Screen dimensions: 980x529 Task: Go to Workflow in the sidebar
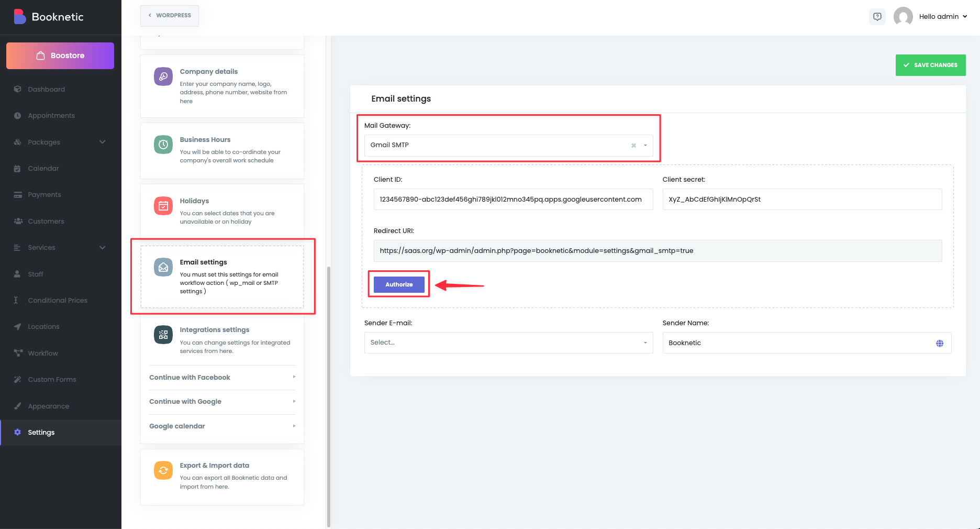(x=43, y=354)
